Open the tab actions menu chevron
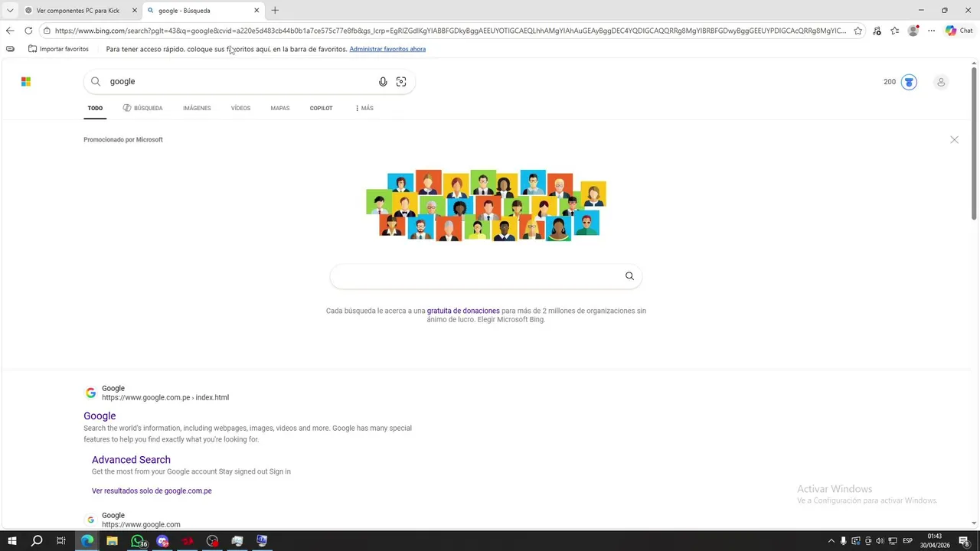 tap(10, 11)
